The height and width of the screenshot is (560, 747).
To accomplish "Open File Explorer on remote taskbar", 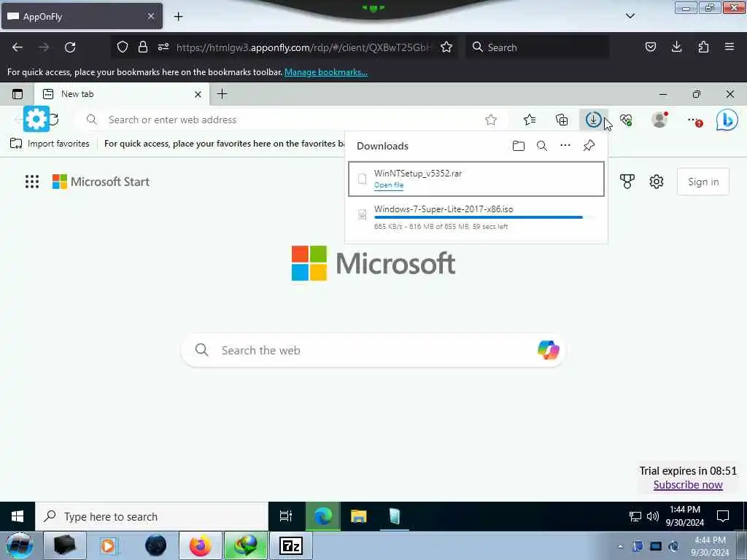I will point(359,516).
